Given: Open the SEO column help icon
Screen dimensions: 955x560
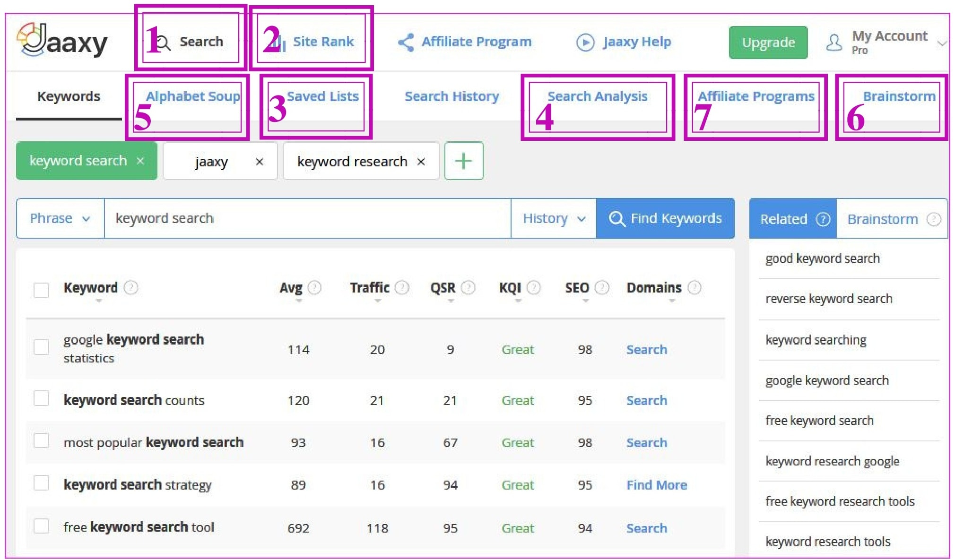Looking at the screenshot, I should 602,287.
